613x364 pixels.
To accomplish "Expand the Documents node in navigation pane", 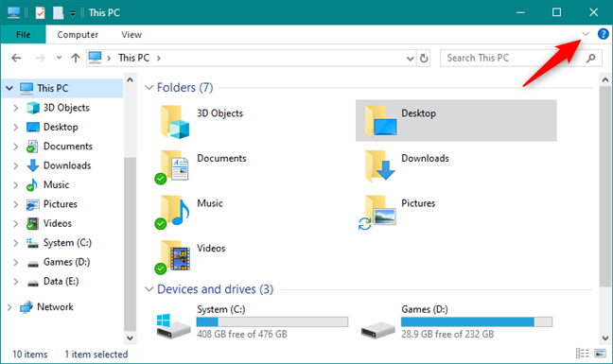I will click(16, 147).
